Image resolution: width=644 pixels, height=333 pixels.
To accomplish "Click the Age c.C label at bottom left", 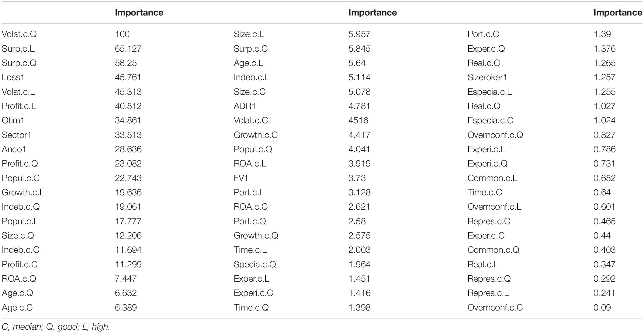I will [17, 307].
